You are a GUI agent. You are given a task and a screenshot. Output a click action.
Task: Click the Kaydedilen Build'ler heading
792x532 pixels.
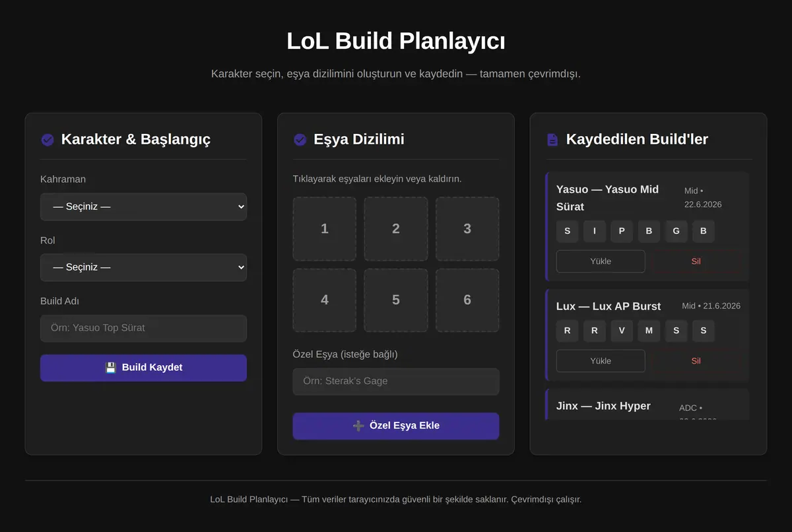[x=637, y=139]
